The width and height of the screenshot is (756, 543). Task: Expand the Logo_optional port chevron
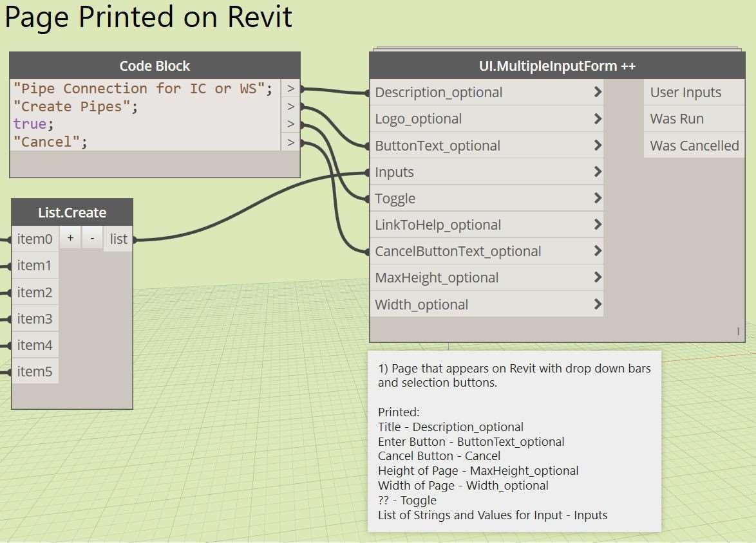tap(598, 118)
